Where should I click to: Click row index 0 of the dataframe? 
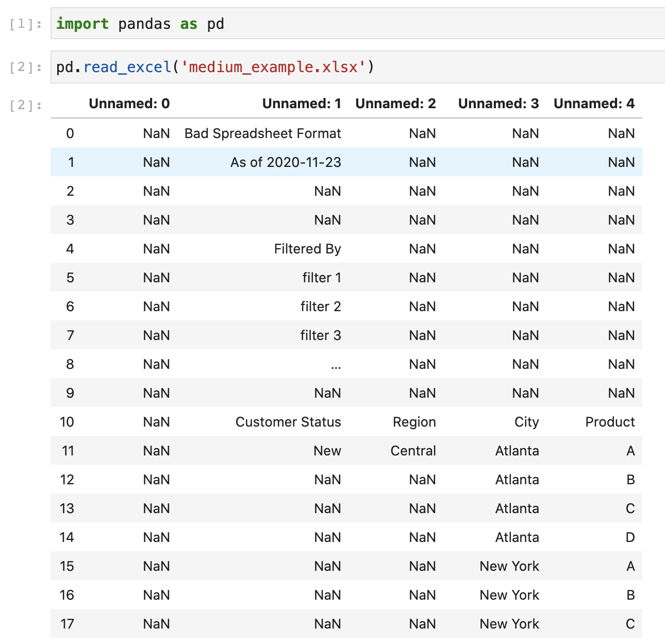coord(70,133)
